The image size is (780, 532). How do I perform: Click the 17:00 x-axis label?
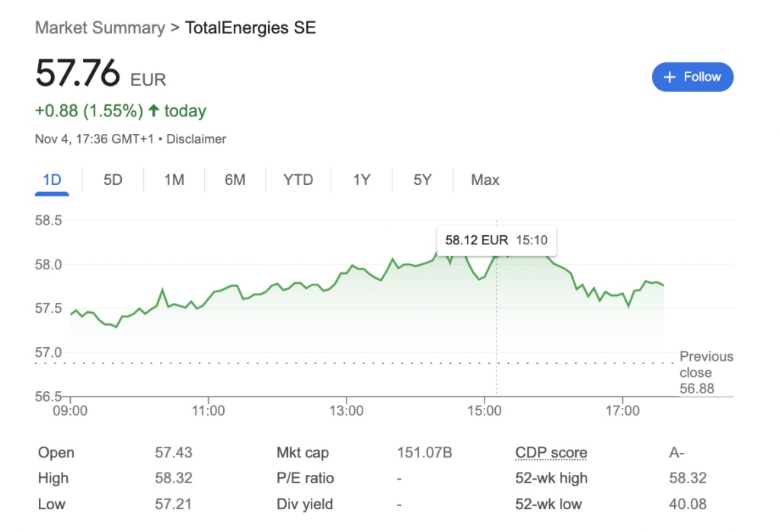622,411
